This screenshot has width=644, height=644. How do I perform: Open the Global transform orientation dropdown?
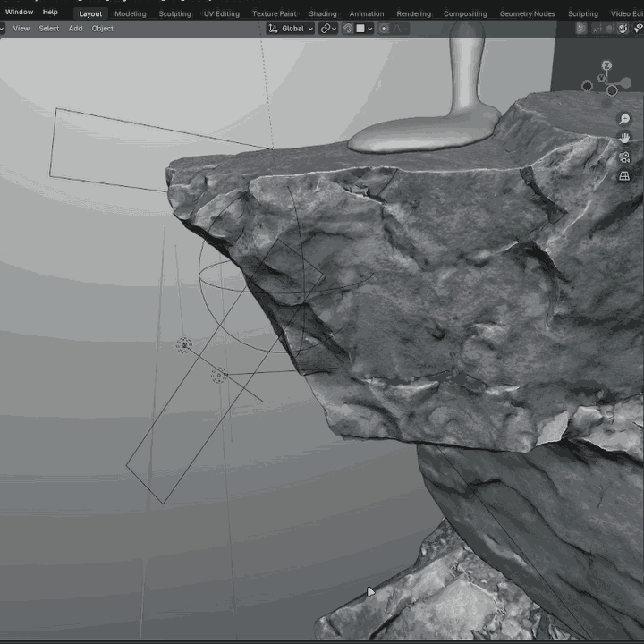292,29
